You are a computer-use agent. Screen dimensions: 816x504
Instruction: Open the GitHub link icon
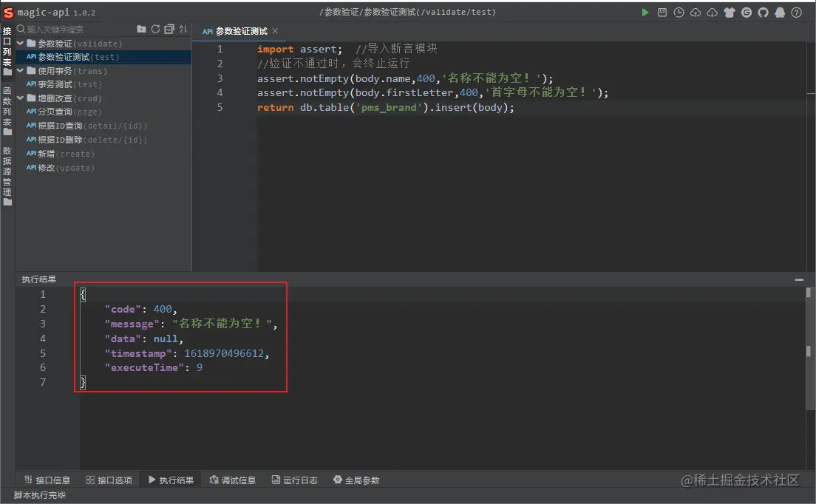pos(763,13)
